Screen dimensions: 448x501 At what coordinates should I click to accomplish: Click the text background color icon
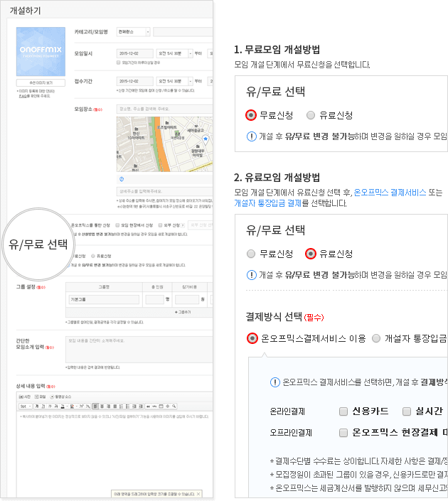tap(73, 406)
